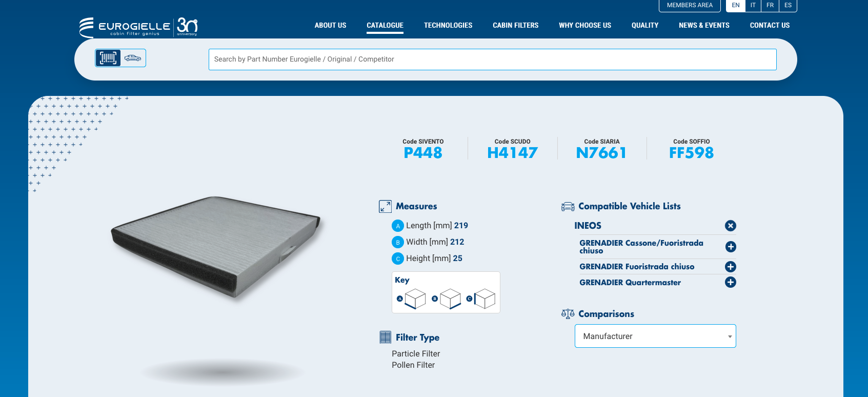Viewport: 868px width, 397px height.
Task: Click the Filter Type icon
Action: click(385, 337)
